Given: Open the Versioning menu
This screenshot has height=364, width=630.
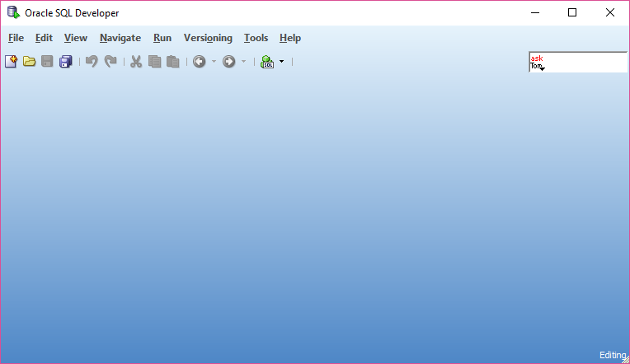Looking at the screenshot, I should [208, 38].
